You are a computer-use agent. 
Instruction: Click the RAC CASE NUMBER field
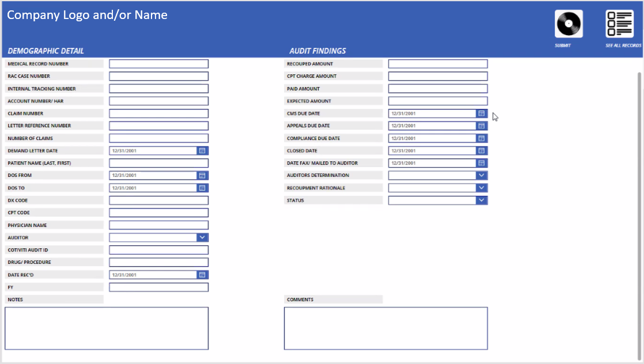[158, 75]
